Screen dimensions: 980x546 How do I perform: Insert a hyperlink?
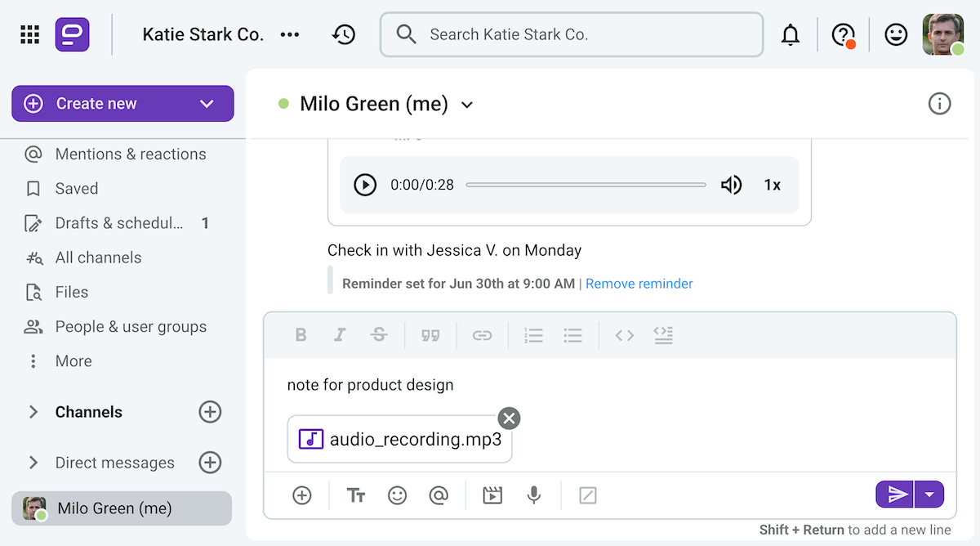(x=483, y=335)
